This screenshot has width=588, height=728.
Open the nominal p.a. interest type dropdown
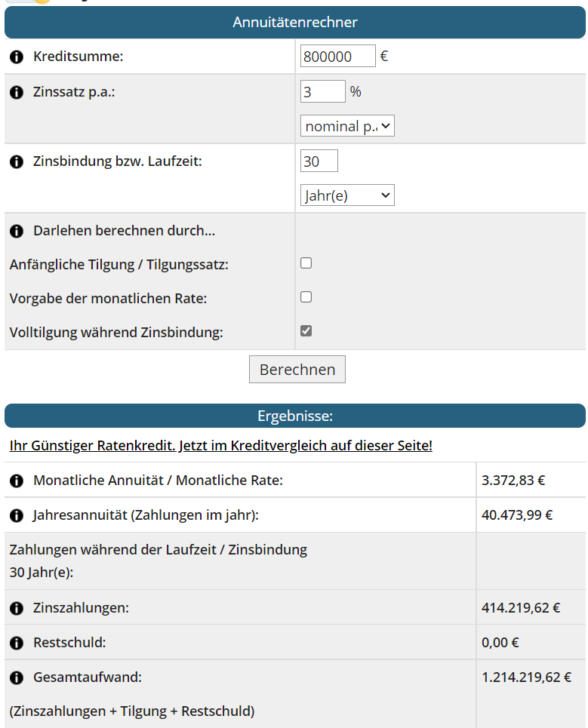point(347,126)
